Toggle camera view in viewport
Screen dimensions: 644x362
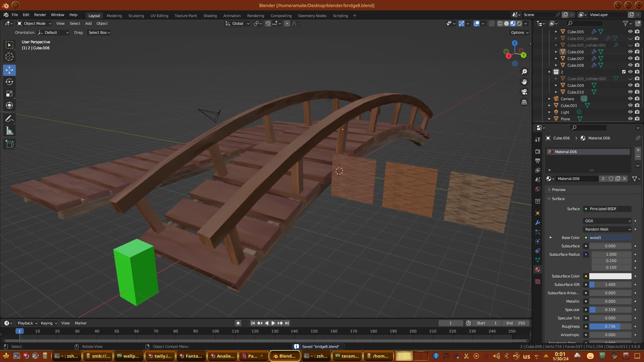click(524, 92)
